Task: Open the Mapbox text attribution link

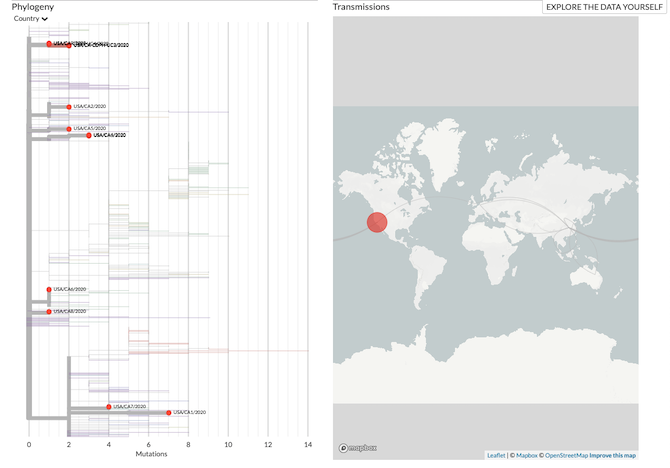Action: 524,455
